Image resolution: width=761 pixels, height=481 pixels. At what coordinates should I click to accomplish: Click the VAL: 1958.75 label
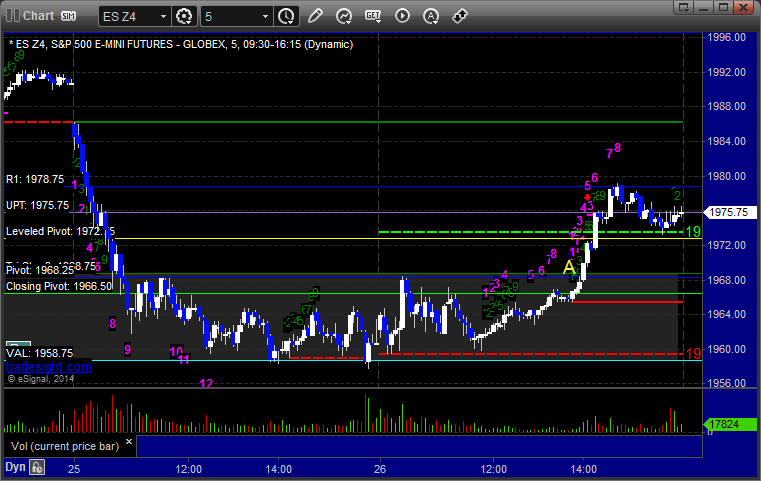click(39, 353)
